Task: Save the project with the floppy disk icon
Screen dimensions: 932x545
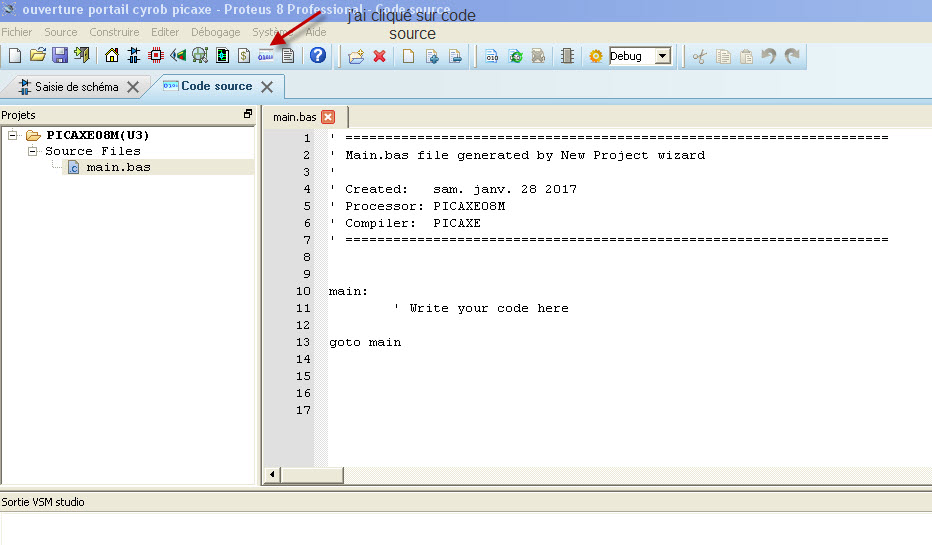Action: tap(59, 56)
